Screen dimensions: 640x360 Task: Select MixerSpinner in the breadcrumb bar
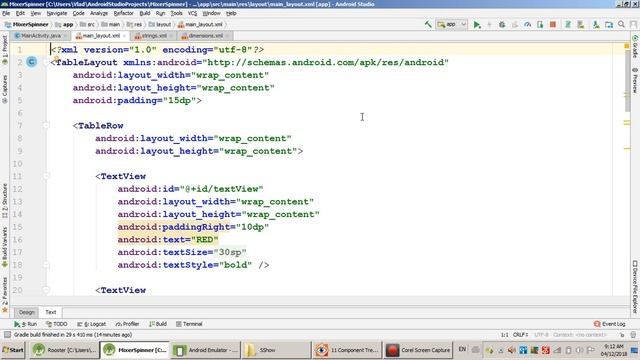(26, 24)
